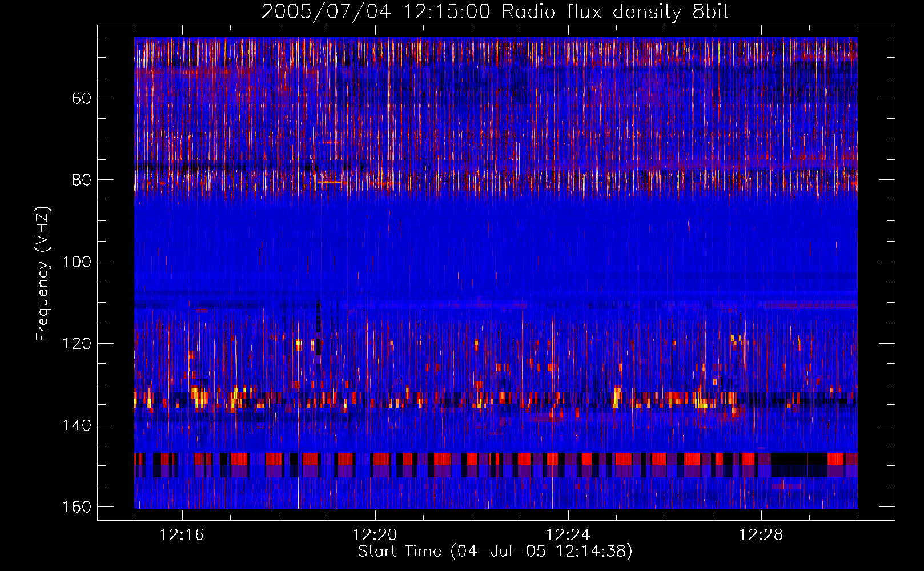The image size is (924, 571).
Task: Click the 80 frequency tick label
Action: click(x=82, y=180)
